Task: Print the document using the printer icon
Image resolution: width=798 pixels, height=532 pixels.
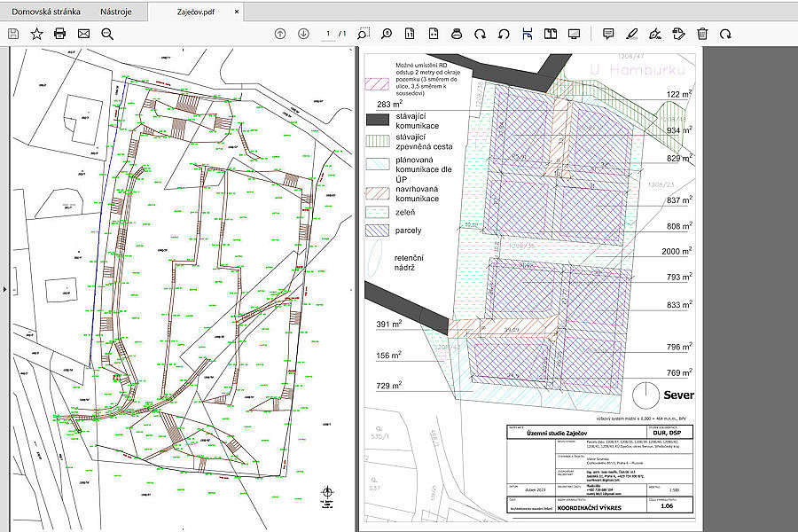Action: click(x=60, y=34)
